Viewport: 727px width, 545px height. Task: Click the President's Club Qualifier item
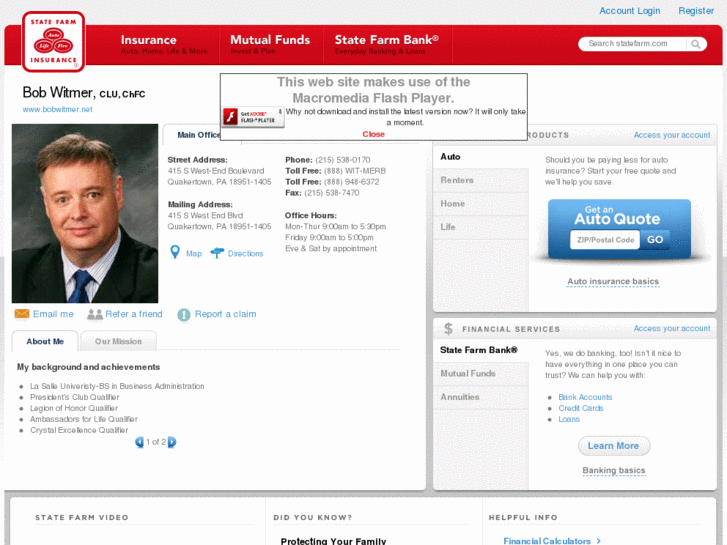[75, 397]
